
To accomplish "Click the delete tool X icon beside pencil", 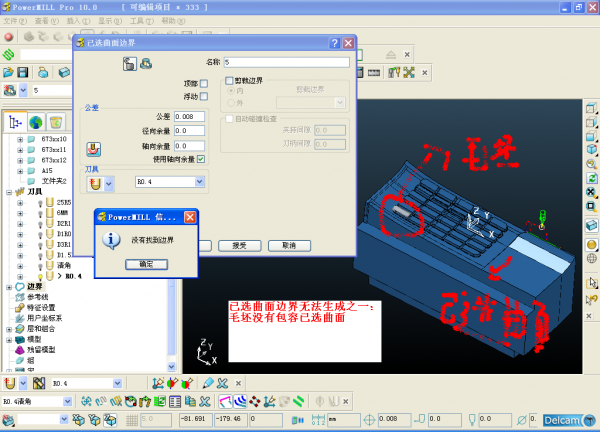I will [222, 383].
